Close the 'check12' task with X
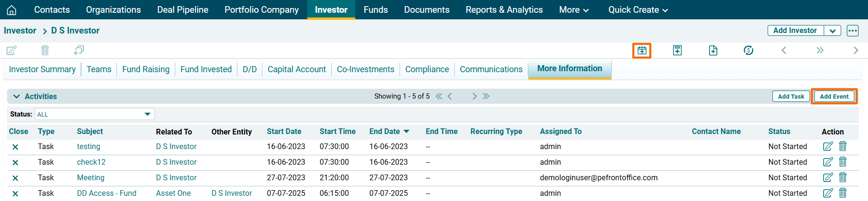Viewport: 868px width, 201px height. click(15, 162)
